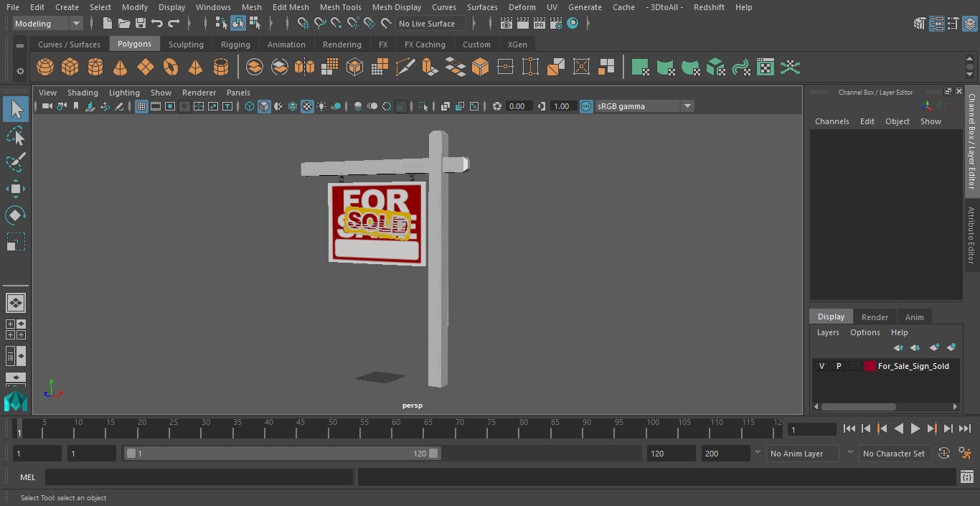This screenshot has height=506, width=980.
Task: Switch to the Rigging shelf tab
Action: (235, 44)
